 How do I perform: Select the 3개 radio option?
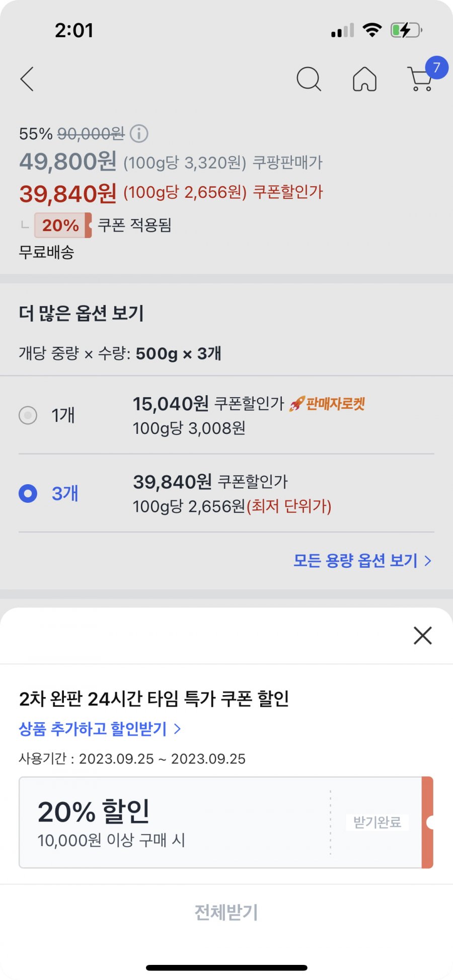click(28, 493)
